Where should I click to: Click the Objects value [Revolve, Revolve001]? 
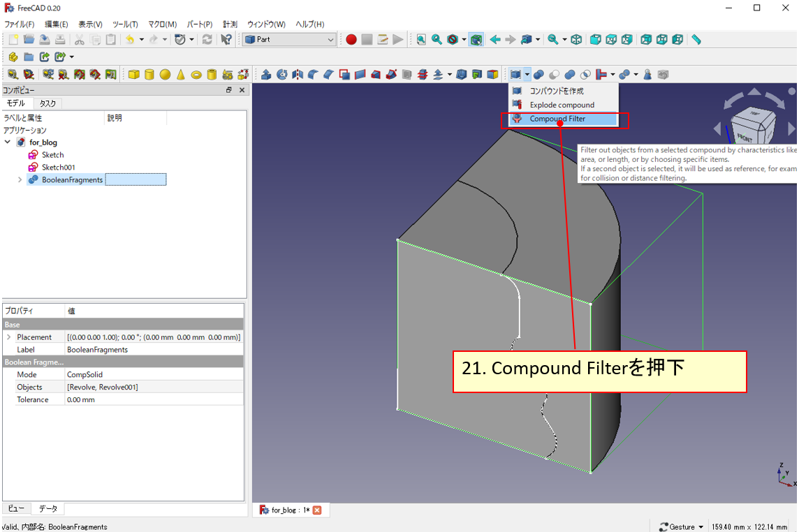tap(154, 387)
